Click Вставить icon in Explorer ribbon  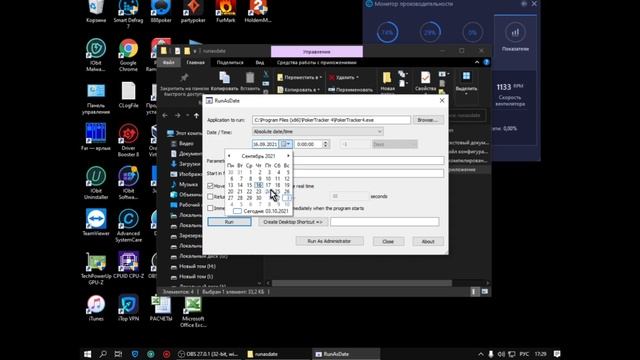coord(250,81)
